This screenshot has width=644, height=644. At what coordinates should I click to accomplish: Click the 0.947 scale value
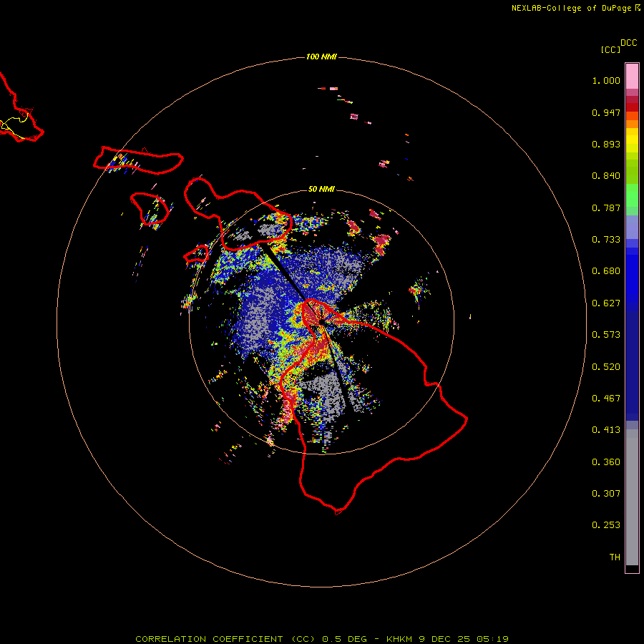coord(606,112)
